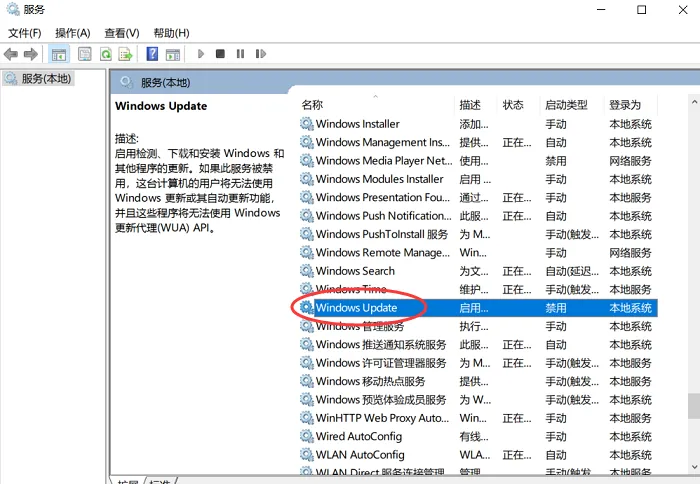Click gear icon of Windows Search row
The image size is (700, 484).
click(x=306, y=271)
